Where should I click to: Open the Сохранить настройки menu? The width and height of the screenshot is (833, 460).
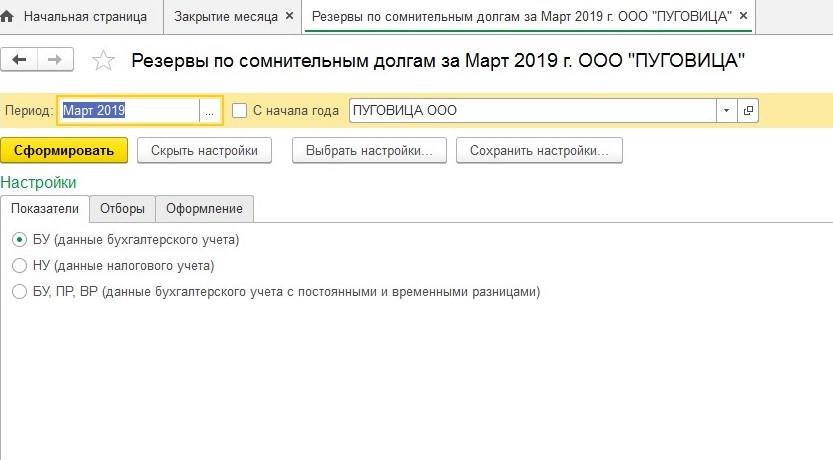[x=539, y=150]
